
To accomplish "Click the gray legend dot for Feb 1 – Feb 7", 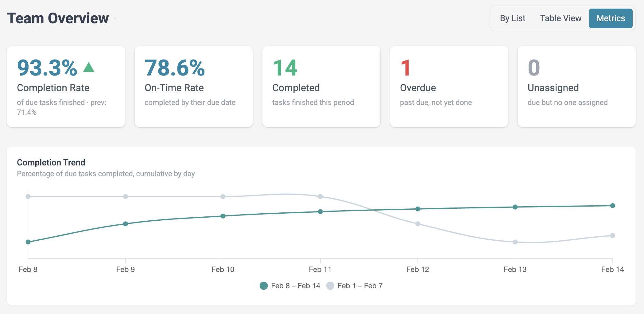I will [331, 285].
